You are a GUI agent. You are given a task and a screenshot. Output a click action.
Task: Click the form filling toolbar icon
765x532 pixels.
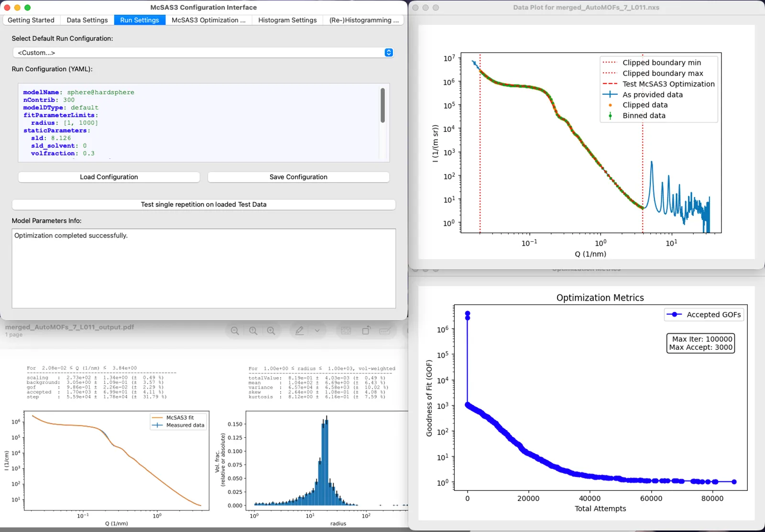pyautogui.click(x=385, y=331)
